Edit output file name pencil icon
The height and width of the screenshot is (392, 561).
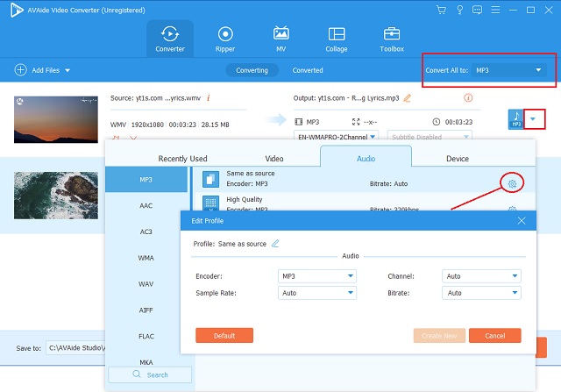point(407,97)
